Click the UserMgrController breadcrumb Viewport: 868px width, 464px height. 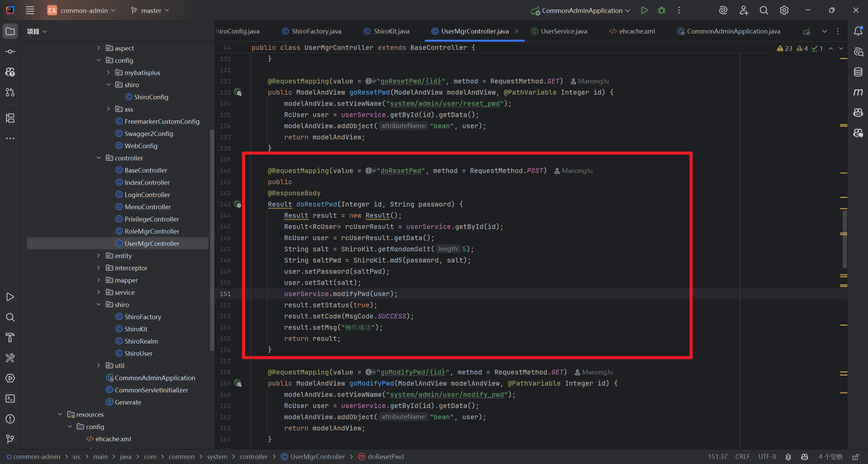click(x=313, y=457)
